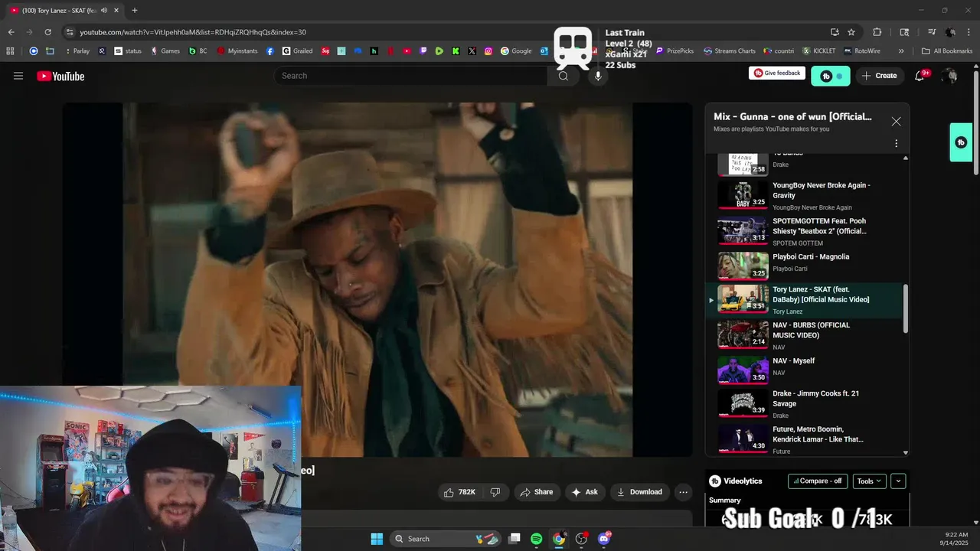Open the more actions ellipsis under video
This screenshot has width=980, height=551.
(683, 492)
